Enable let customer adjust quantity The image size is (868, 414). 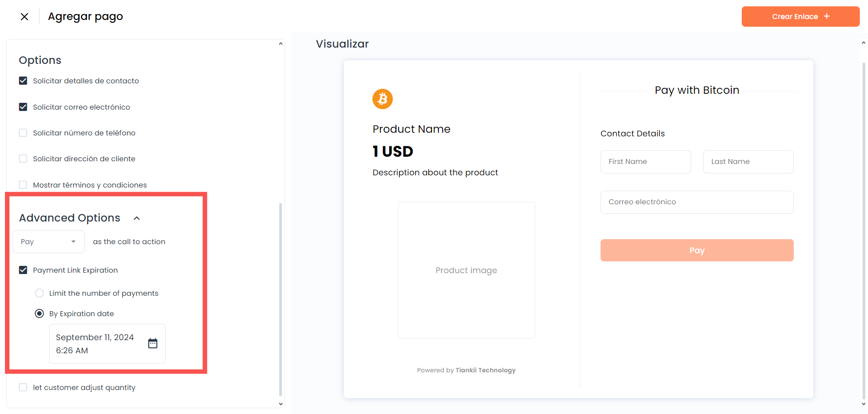23,387
